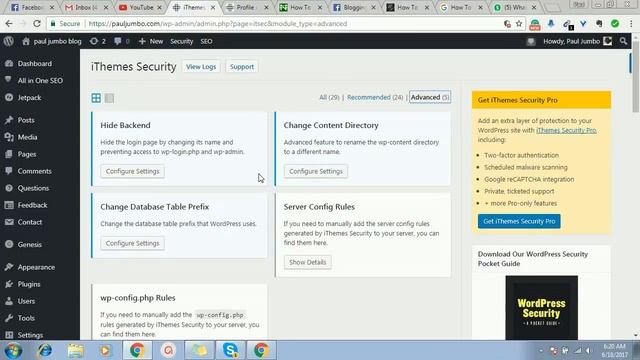Click the Support button
The width and height of the screenshot is (640, 360).
(242, 67)
